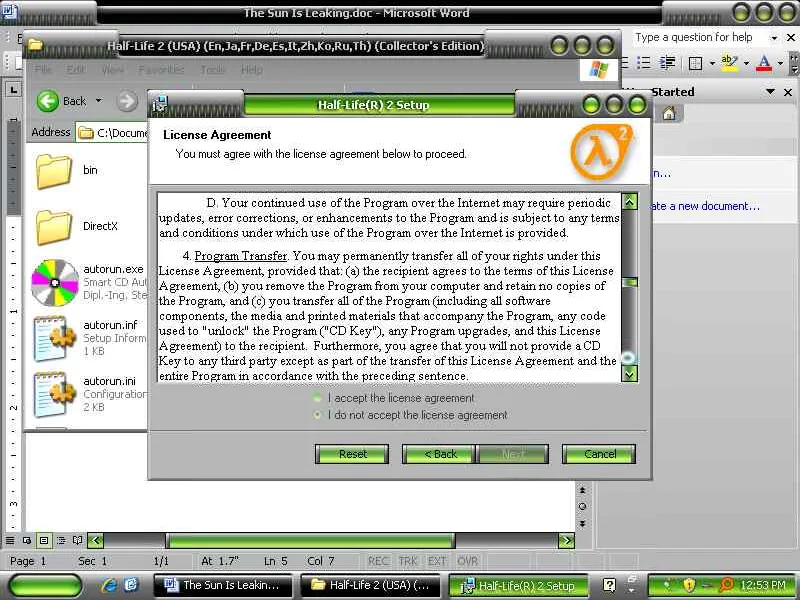Click the license text scrollbar thumb
This screenshot has width=800, height=600.
(x=631, y=282)
